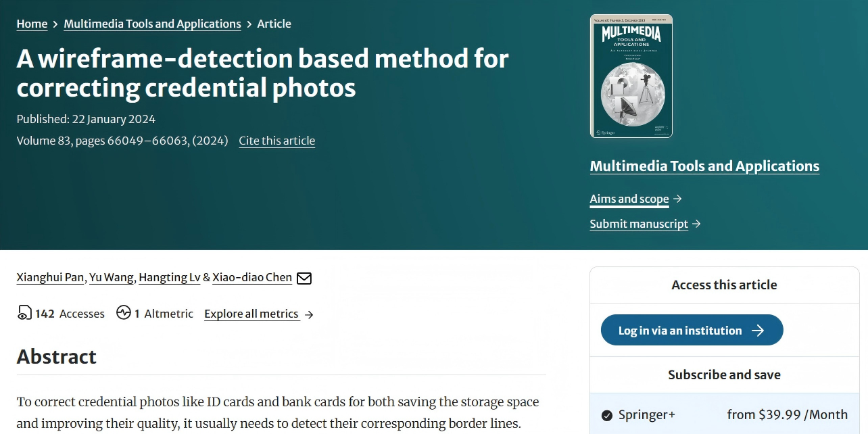
Task: Log in via an institution
Action: coord(680,331)
